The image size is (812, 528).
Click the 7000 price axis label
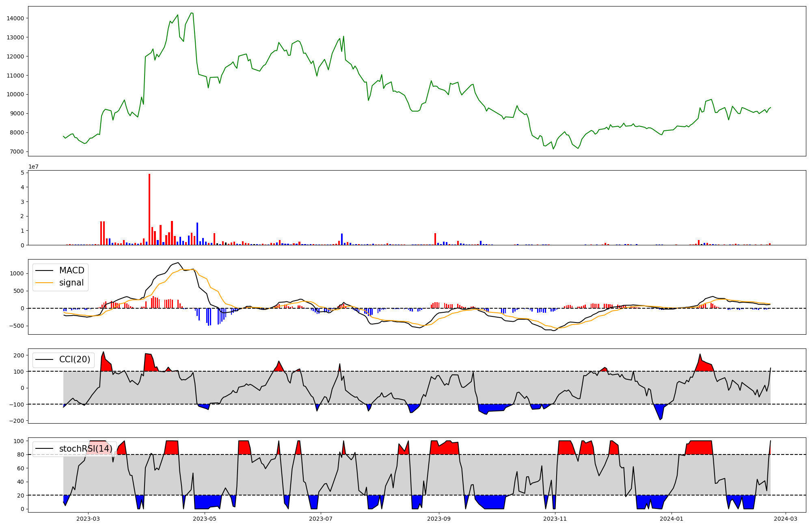[x=17, y=152]
